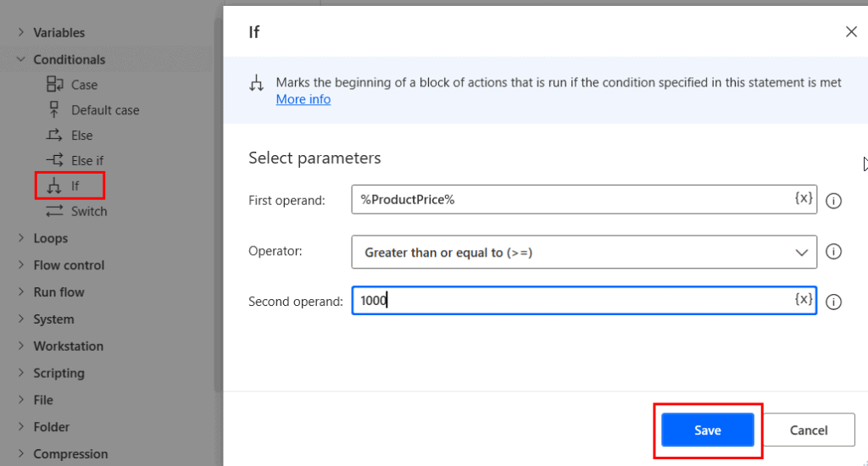Expand the System group

click(21, 319)
